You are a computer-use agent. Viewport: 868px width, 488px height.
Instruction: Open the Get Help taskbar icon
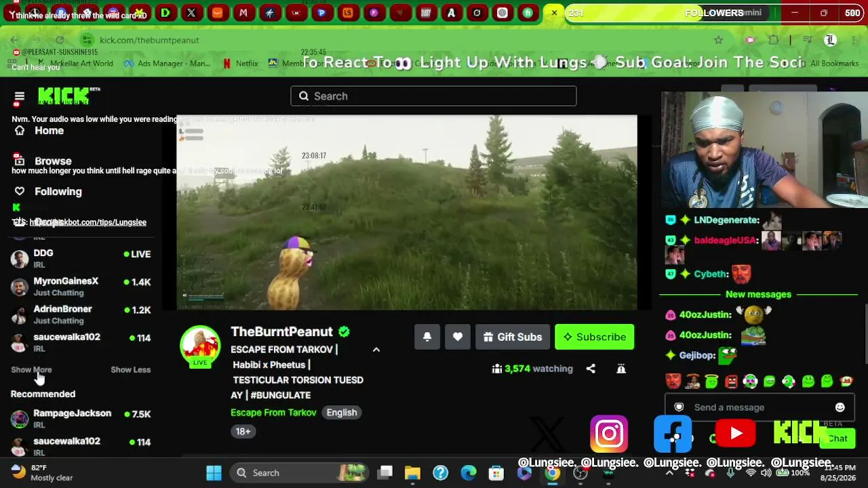coord(440,472)
